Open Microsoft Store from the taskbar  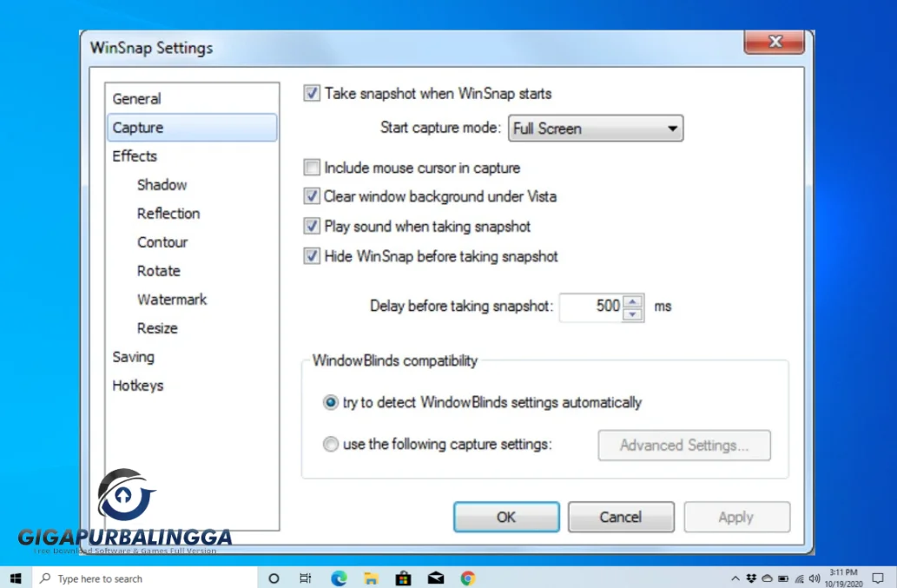click(x=403, y=578)
